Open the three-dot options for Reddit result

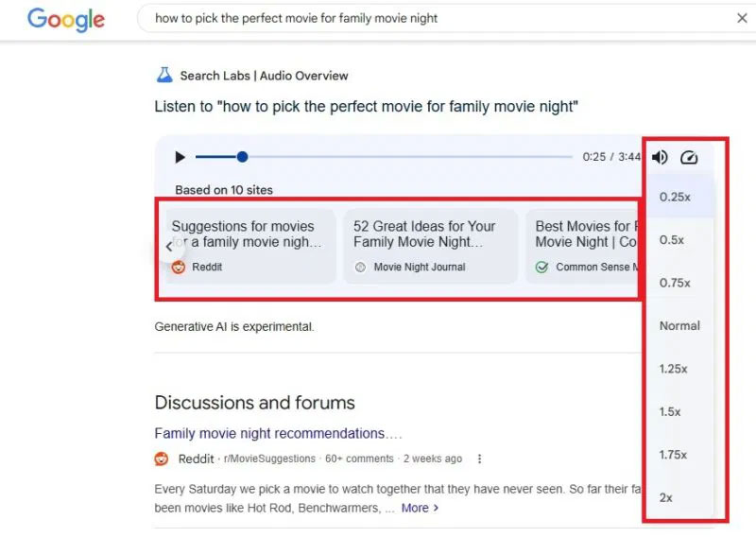click(x=479, y=459)
